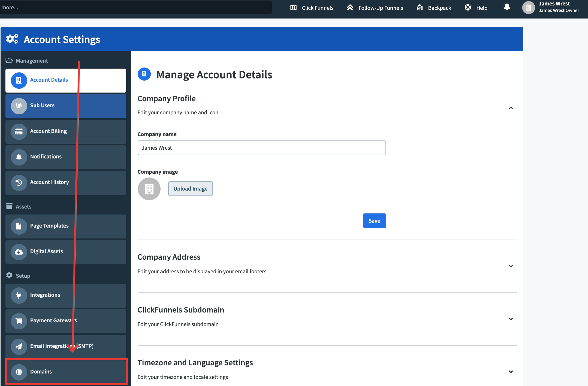
Task: Collapse the Company Profile section chevron
Action: click(x=511, y=108)
